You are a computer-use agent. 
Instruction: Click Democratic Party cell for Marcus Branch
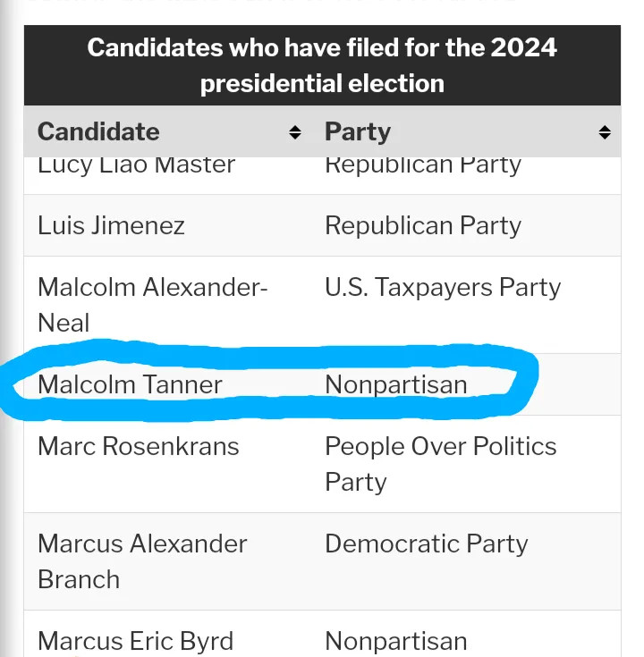tap(426, 543)
